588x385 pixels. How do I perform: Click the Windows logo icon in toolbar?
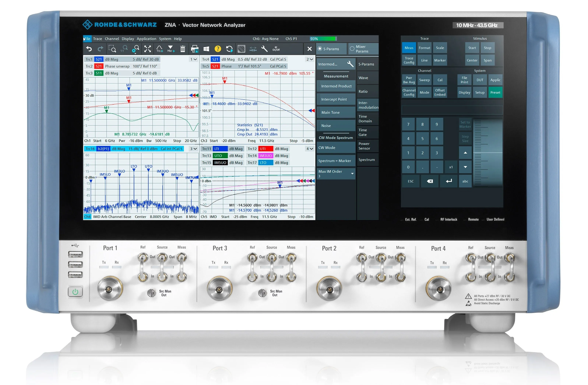point(206,49)
